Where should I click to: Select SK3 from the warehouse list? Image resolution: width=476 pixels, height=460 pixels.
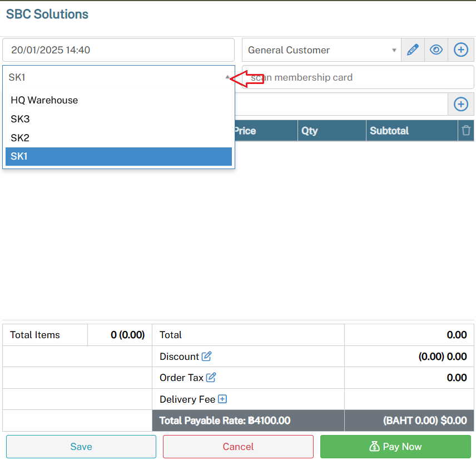pyautogui.click(x=20, y=119)
